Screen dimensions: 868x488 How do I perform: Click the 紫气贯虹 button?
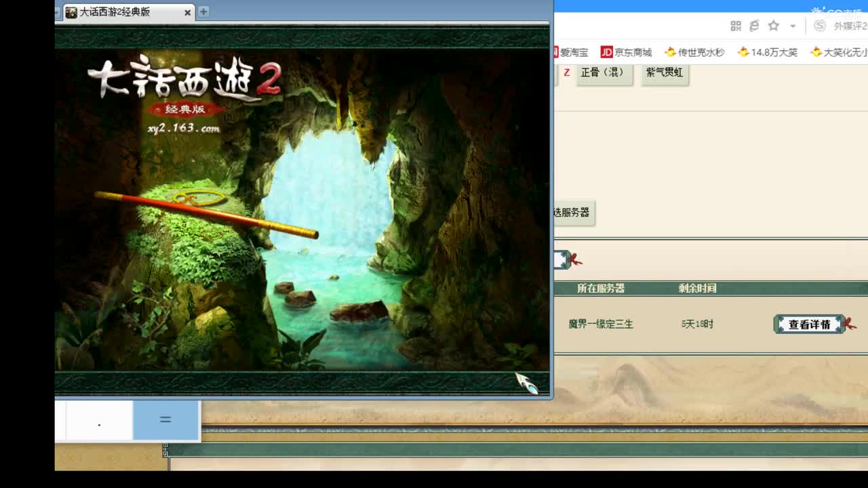coord(665,73)
